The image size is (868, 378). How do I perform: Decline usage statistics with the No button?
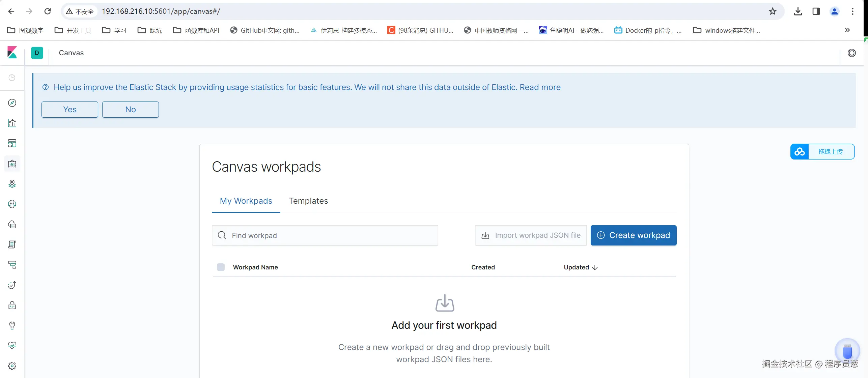(130, 110)
